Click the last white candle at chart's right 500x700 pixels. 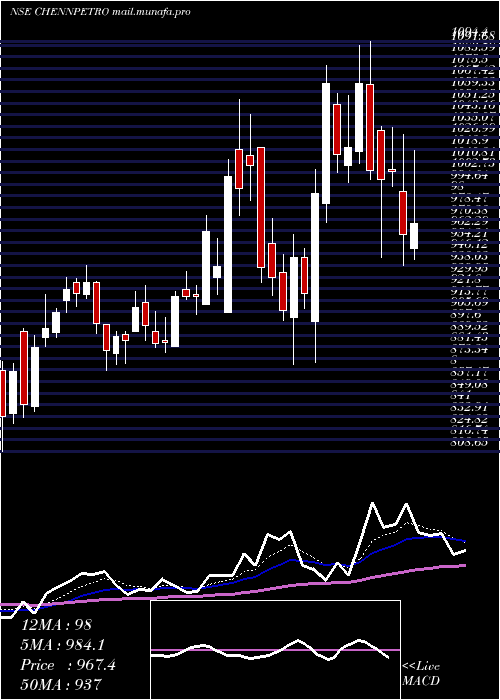(414, 236)
